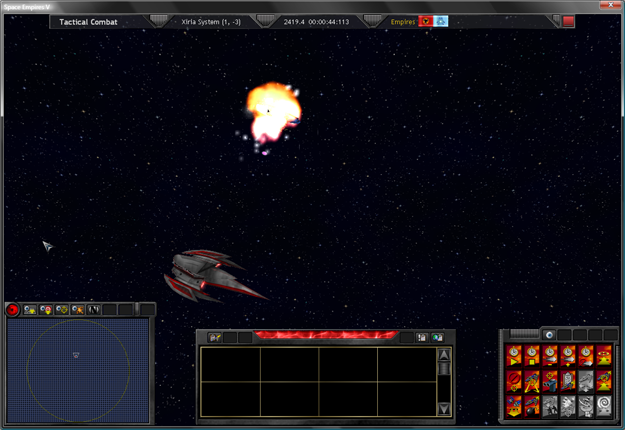Expand the triangle after Tactical Combat
The image size is (625, 430).
pyautogui.click(x=159, y=20)
